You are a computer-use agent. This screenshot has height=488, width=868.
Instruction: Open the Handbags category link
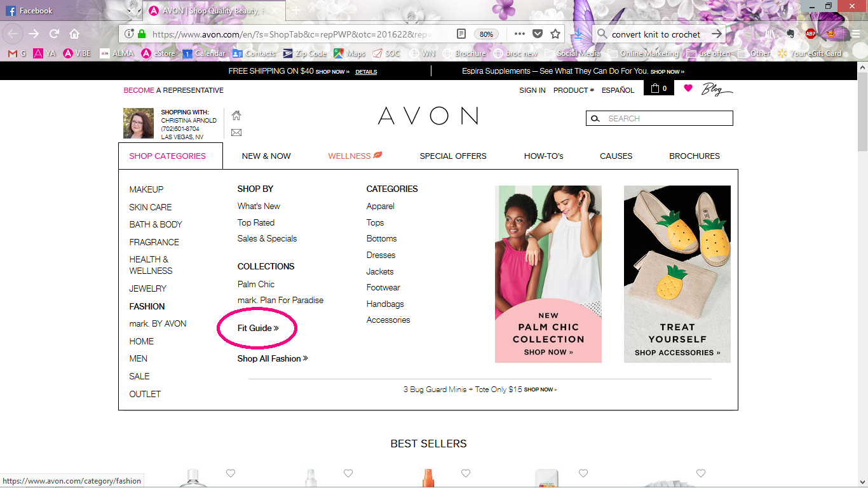pos(385,304)
